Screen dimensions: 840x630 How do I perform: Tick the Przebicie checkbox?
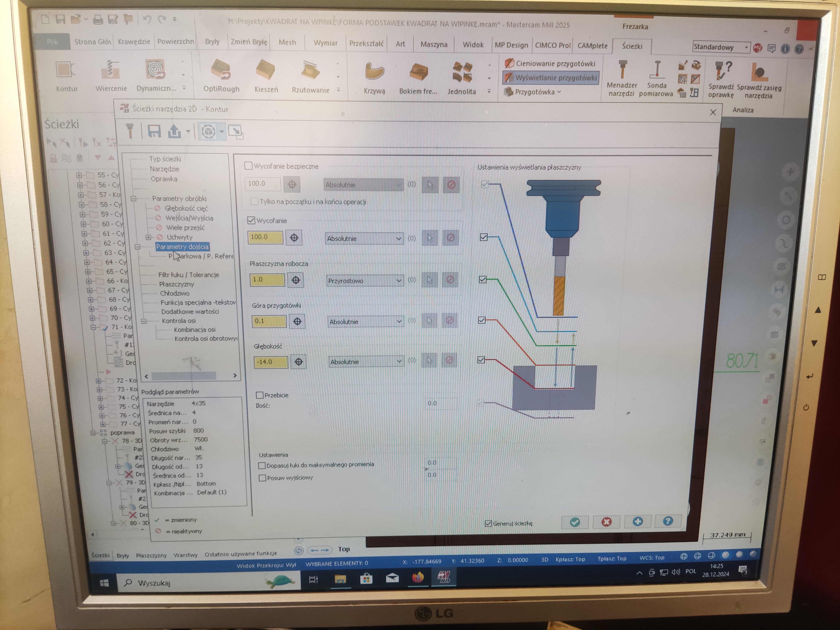(260, 395)
